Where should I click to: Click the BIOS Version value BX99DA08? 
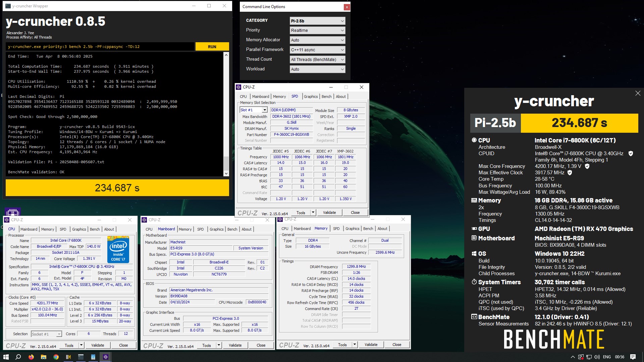(x=219, y=296)
